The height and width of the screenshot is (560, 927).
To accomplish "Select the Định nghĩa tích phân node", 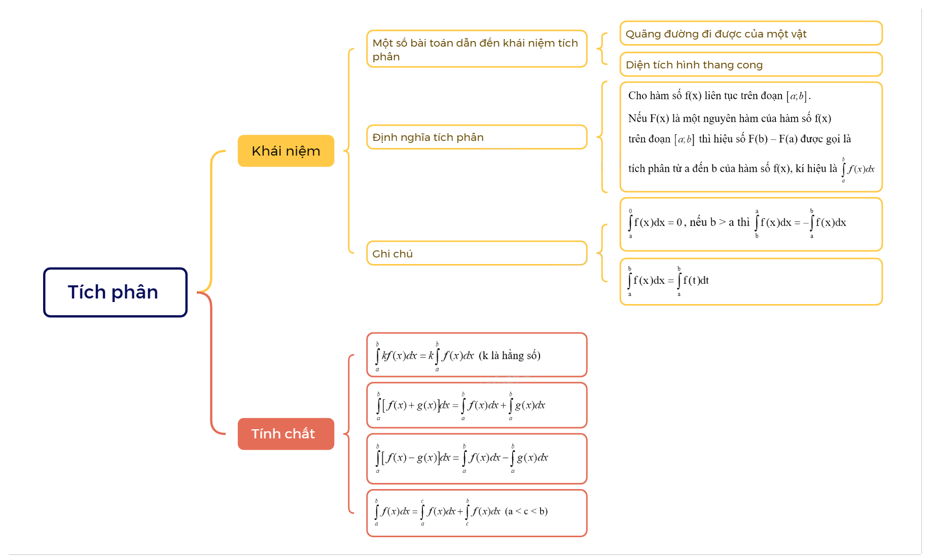I will (476, 137).
